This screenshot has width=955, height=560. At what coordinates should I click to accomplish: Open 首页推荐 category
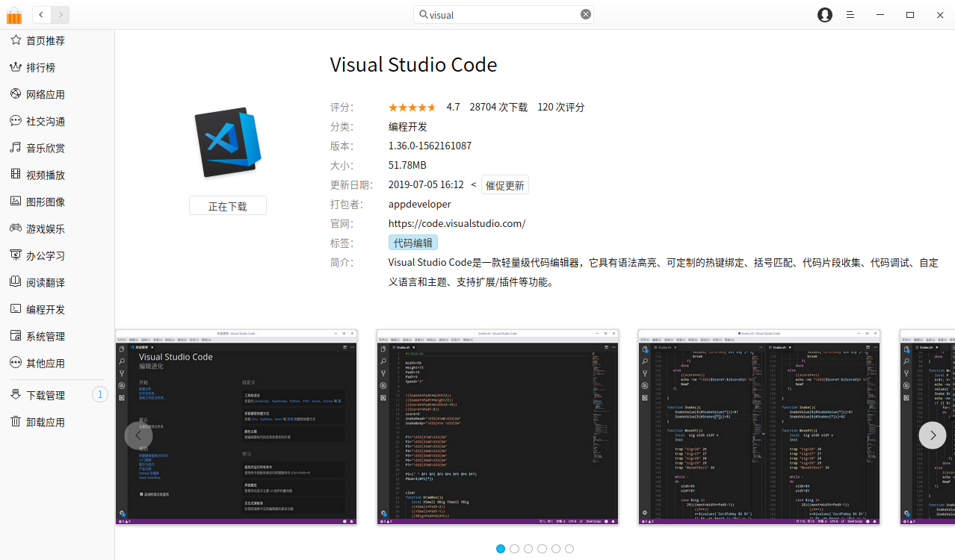pyautogui.click(x=46, y=41)
